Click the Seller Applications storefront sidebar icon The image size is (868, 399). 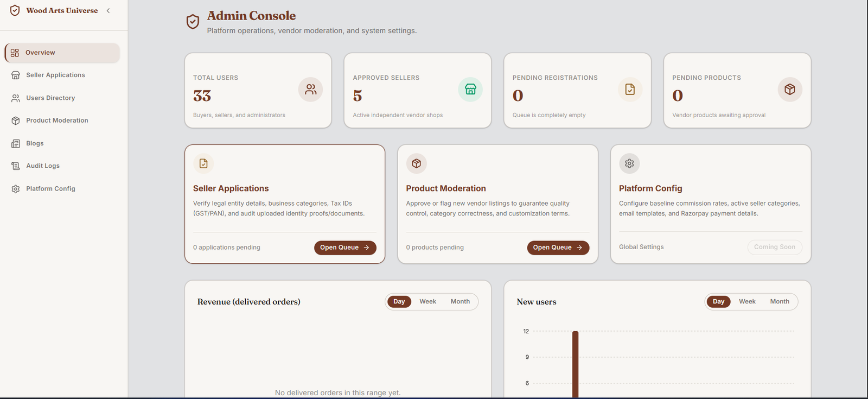[16, 75]
